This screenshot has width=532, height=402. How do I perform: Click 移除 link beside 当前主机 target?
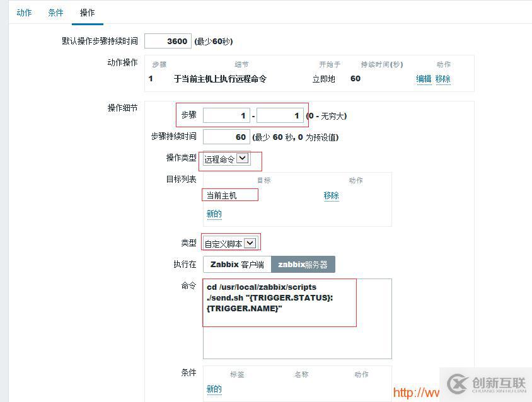coord(331,195)
